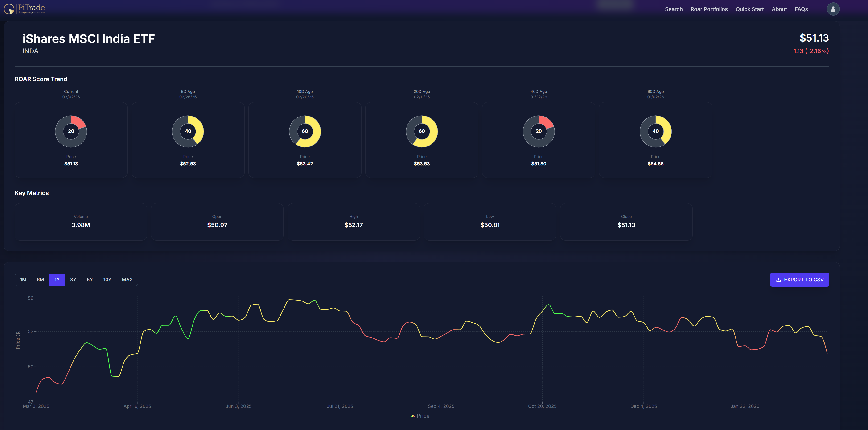Screen dimensions: 868x430
Task: Click the 60D Ago donut gauge showing 40
Action: 655,131
